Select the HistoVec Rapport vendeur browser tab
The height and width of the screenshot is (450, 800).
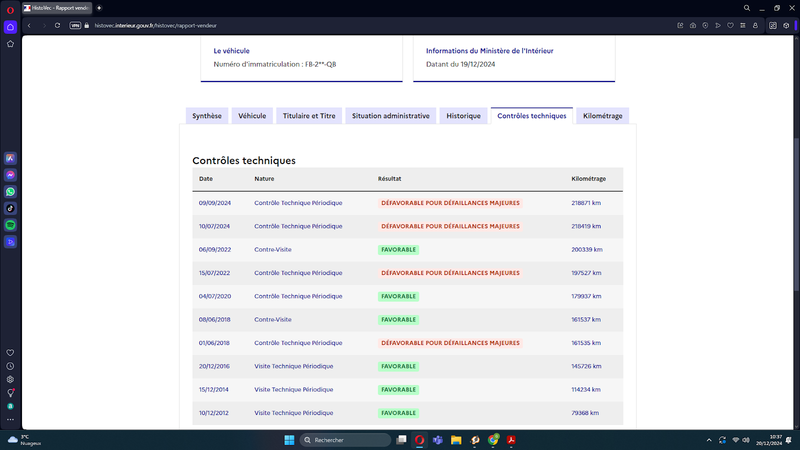57,8
